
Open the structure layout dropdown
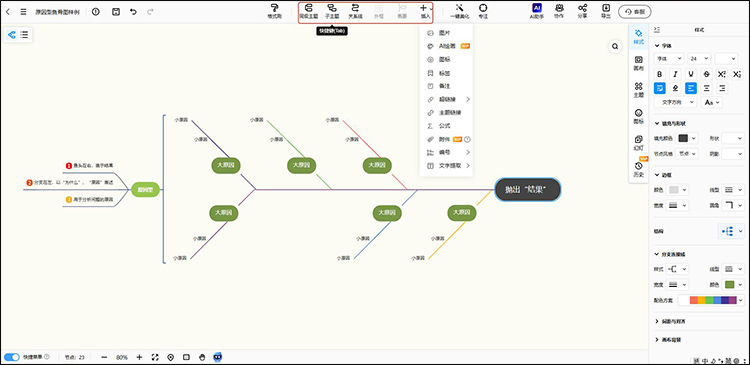731,231
